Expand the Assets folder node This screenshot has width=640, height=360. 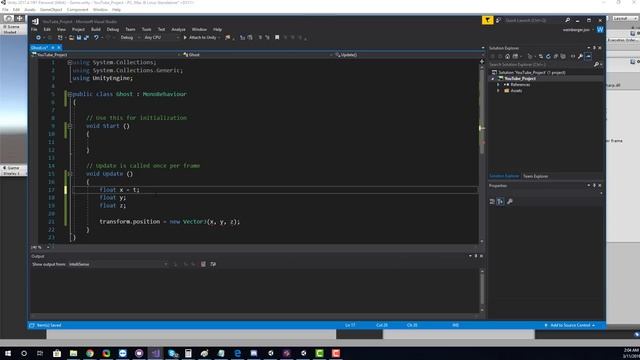click(x=498, y=91)
